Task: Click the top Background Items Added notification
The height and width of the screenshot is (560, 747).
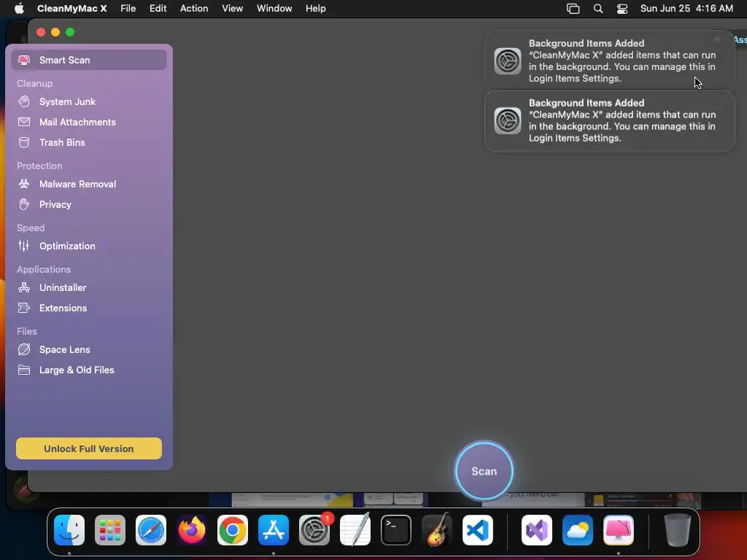Action: click(x=609, y=61)
